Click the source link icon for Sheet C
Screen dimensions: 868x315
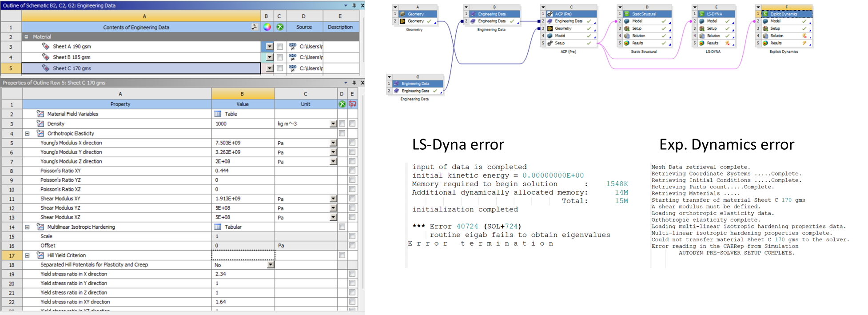[292, 68]
